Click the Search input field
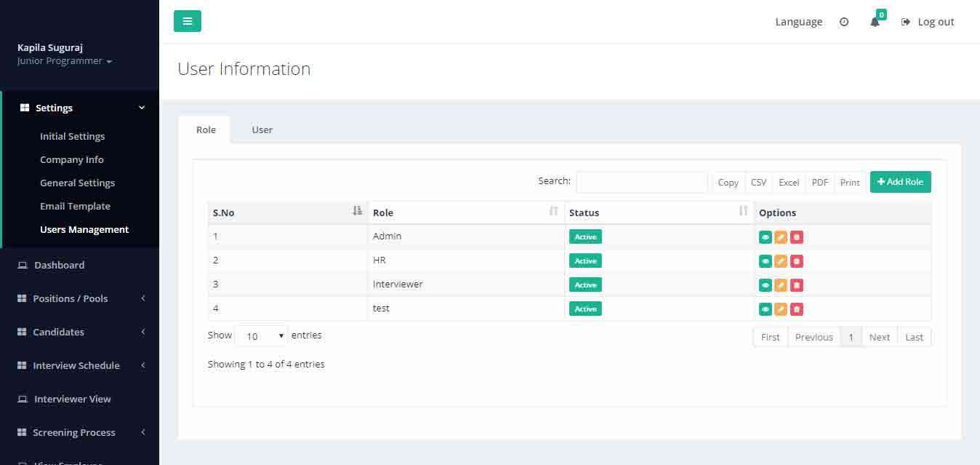The width and height of the screenshot is (980, 465). pyautogui.click(x=641, y=182)
